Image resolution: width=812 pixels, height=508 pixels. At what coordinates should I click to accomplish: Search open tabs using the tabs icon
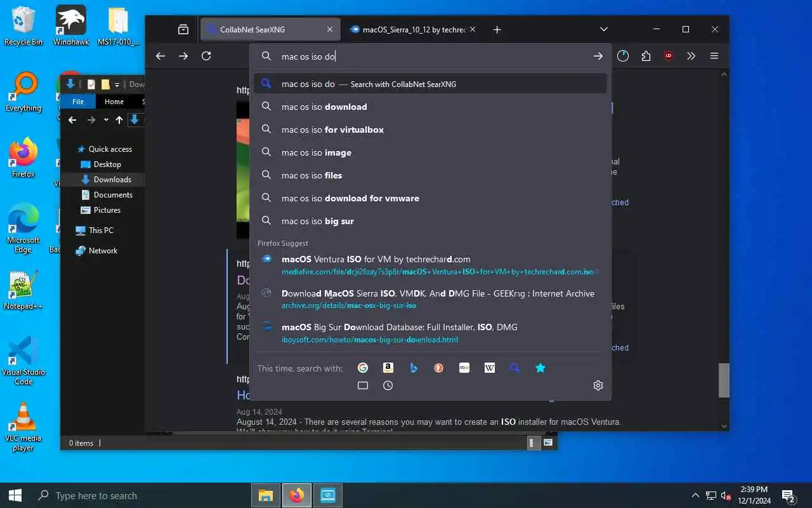pyautogui.click(x=363, y=385)
